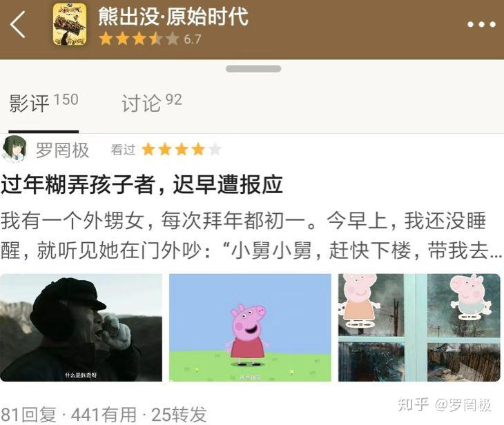The height and width of the screenshot is (425, 504).
Task: Tap the movie rating stars in header
Action: (139, 39)
